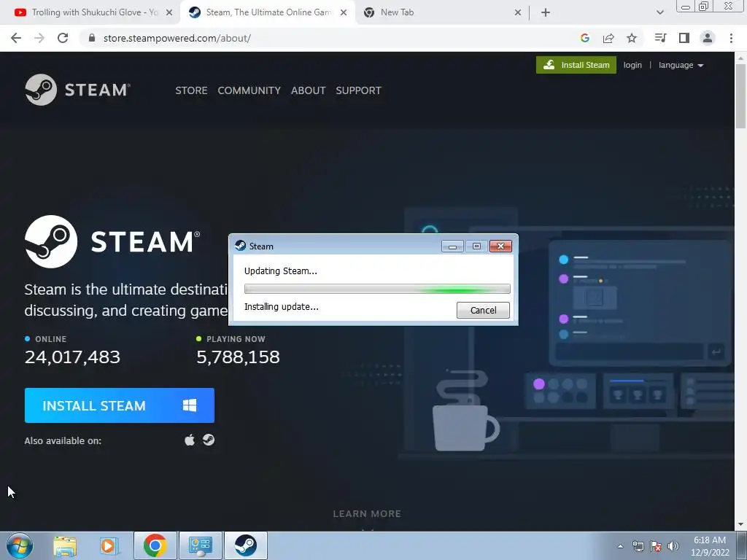Click the volume speaker tray icon
This screenshot has height=560, width=747.
[x=673, y=546]
